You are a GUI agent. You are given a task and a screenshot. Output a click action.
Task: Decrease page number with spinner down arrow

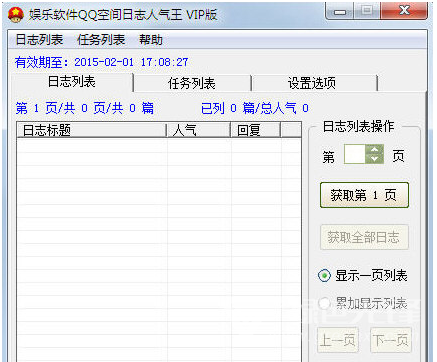pos(375,159)
